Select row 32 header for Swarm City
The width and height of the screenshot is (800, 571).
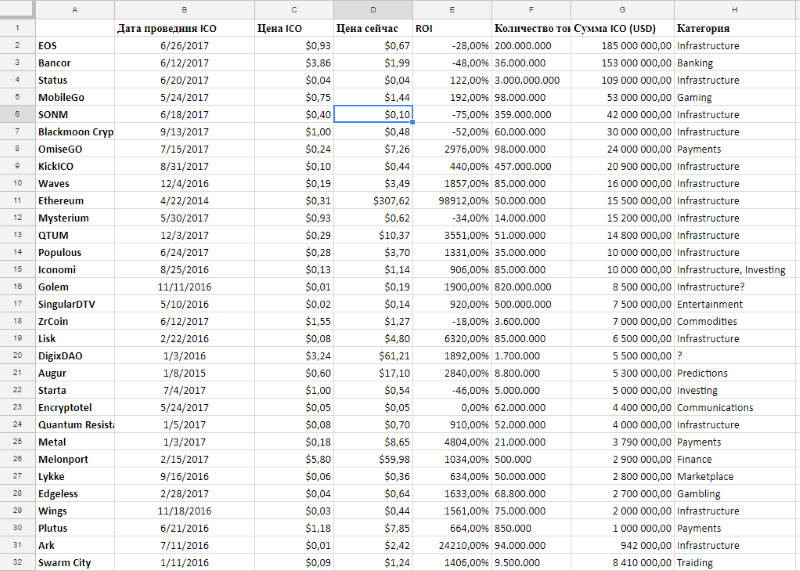(17, 562)
